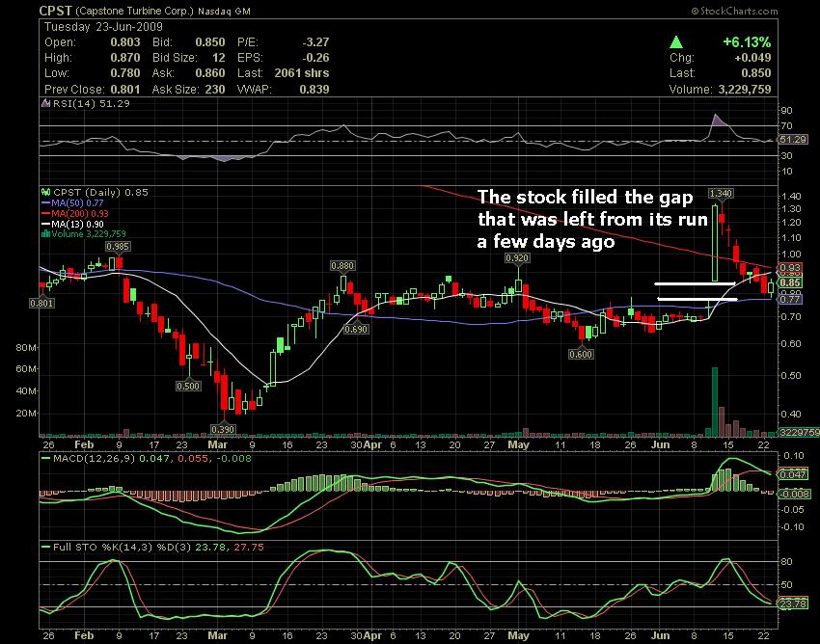
Task: Click the P/E value -3.27
Action: pos(315,42)
